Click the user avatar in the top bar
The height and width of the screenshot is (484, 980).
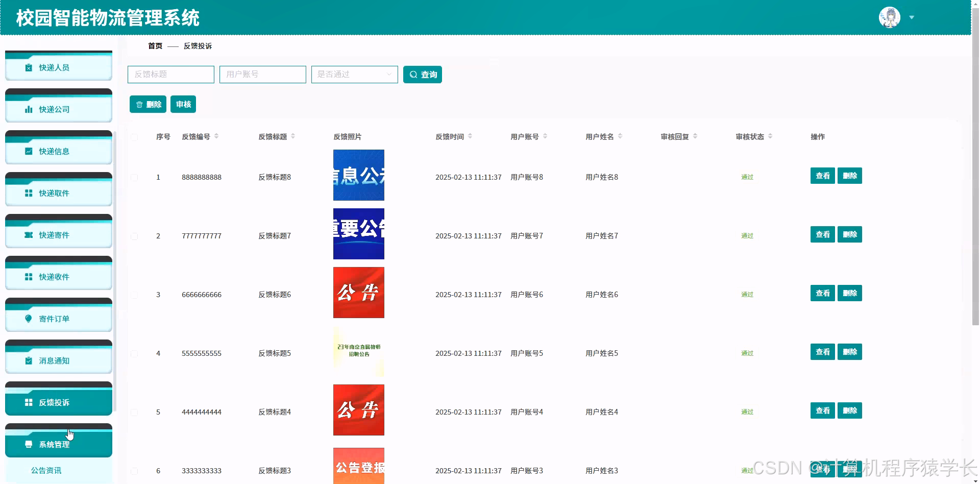tap(888, 16)
